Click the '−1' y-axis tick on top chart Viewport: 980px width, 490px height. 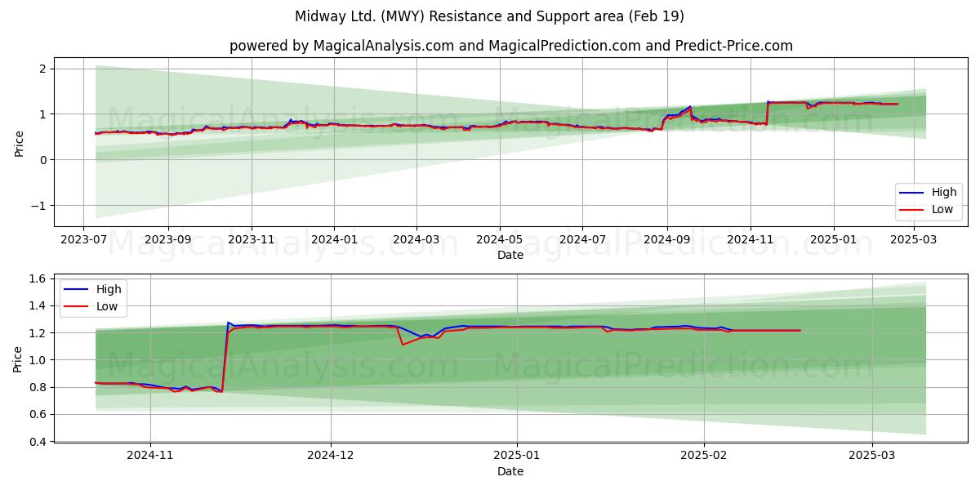pyautogui.click(x=38, y=206)
